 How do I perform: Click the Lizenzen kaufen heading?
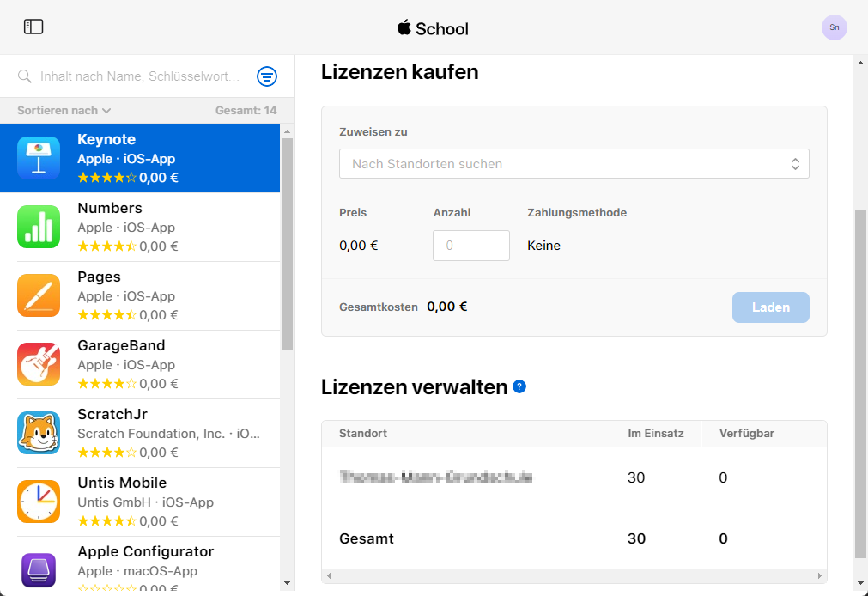coord(400,72)
